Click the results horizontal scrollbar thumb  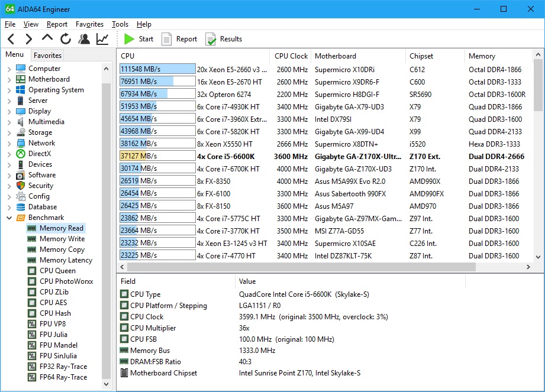(301, 267)
